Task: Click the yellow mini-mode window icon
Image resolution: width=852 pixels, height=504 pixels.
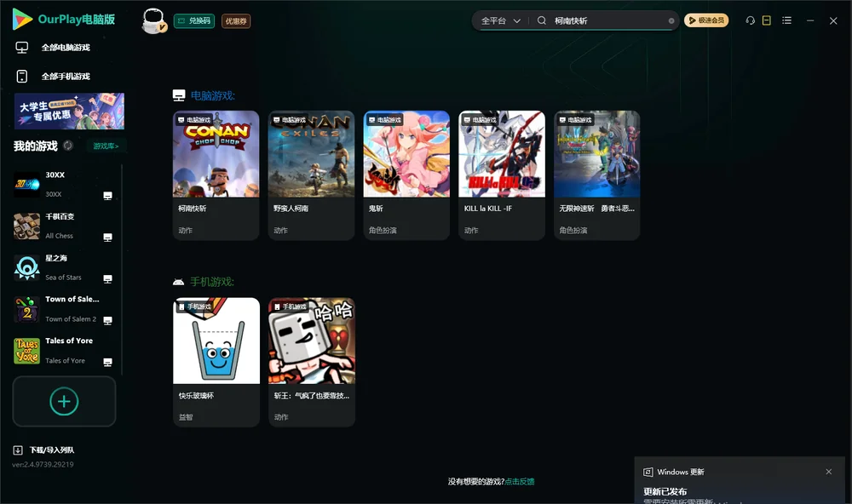Action: tap(766, 20)
